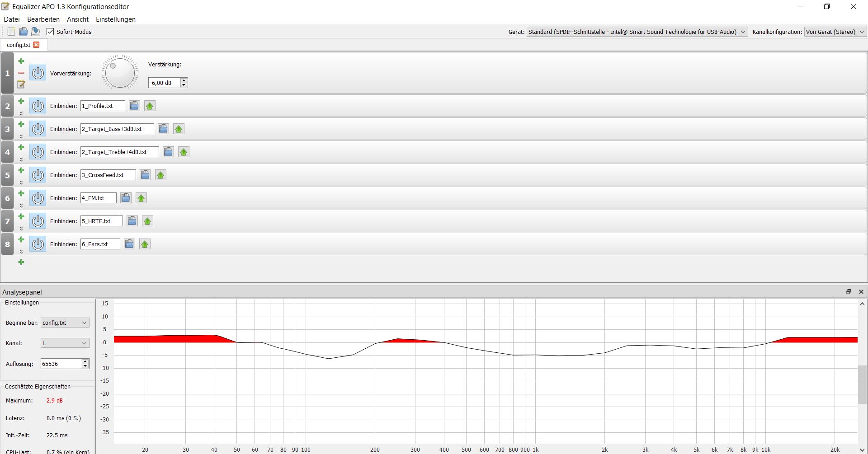This screenshot has height=454, width=868.
Task: Increase the Auflösung value
Action: point(85,361)
